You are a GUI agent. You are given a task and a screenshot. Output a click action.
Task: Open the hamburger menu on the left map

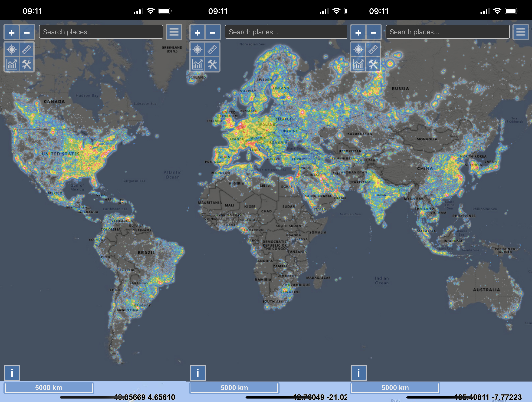(174, 32)
